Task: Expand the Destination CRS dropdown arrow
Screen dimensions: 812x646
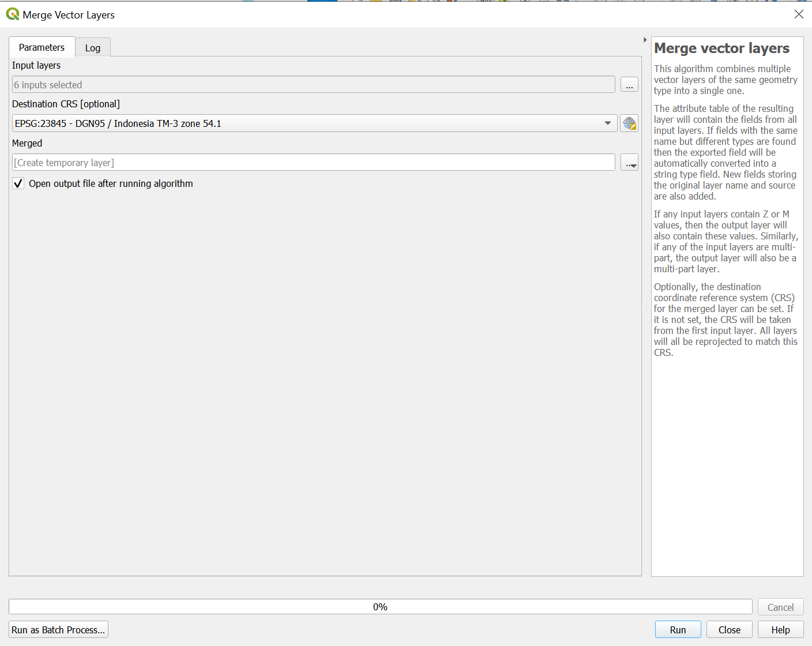Action: (x=607, y=123)
